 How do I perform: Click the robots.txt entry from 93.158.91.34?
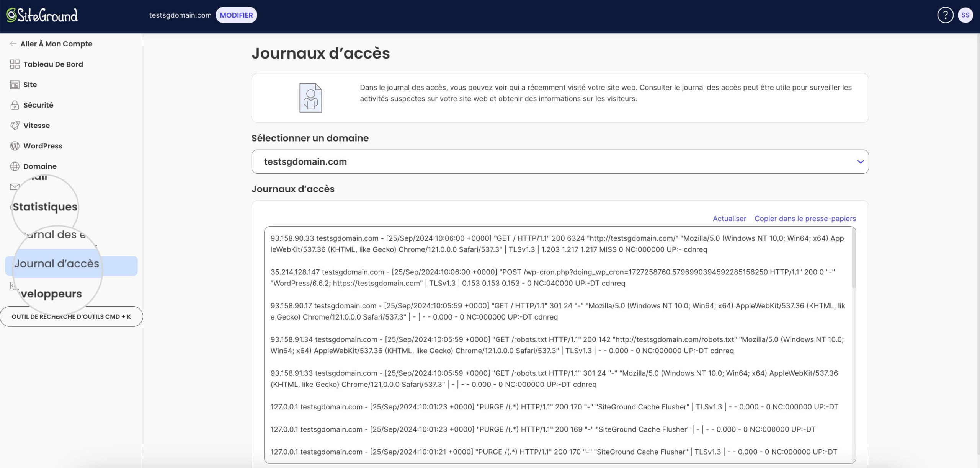(557, 345)
